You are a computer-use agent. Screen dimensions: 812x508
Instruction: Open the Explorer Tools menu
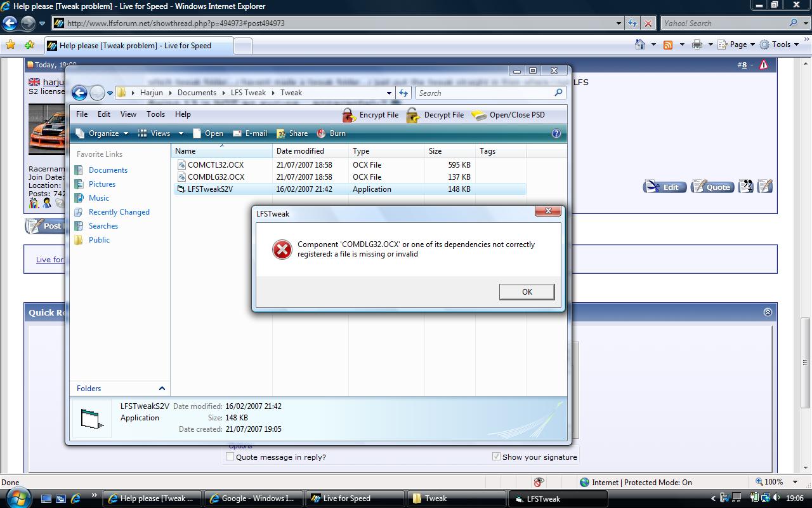[x=155, y=114]
